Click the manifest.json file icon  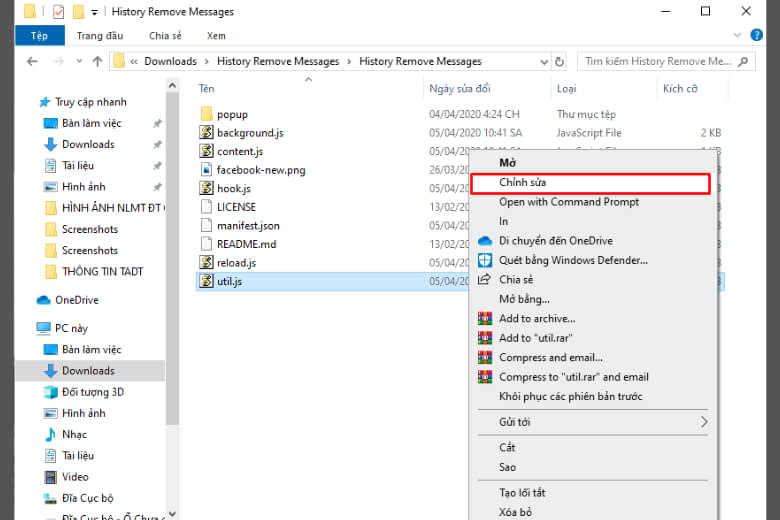tap(207, 226)
